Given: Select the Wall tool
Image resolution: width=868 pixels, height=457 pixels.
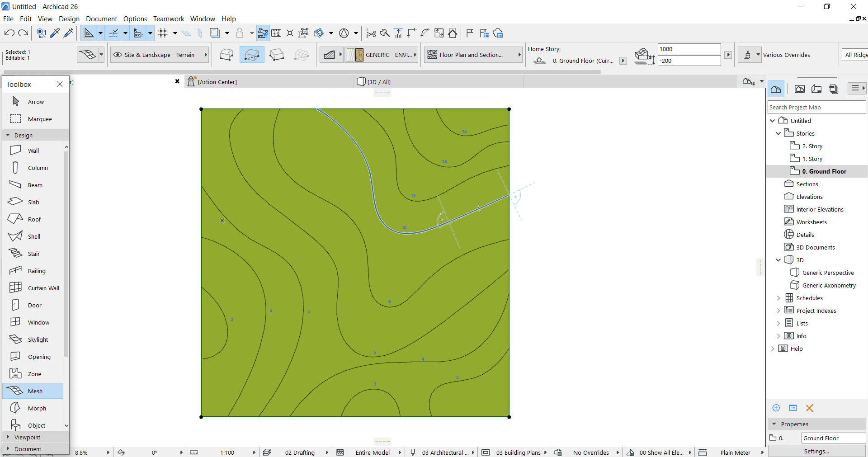Looking at the screenshot, I should pos(33,150).
